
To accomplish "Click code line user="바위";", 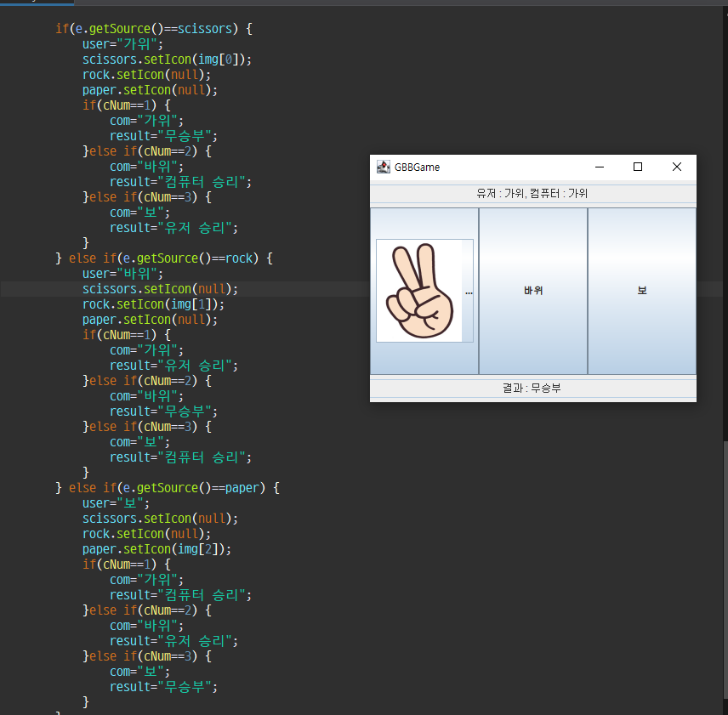I will point(122,274).
